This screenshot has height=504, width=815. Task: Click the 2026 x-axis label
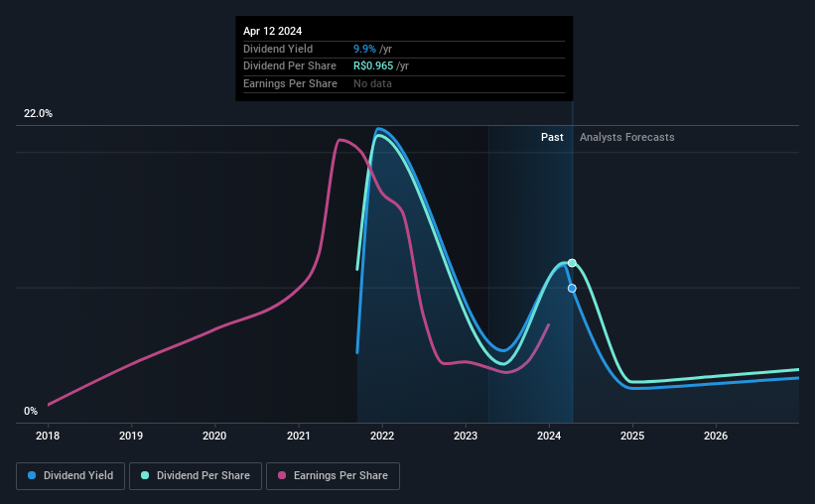716,436
